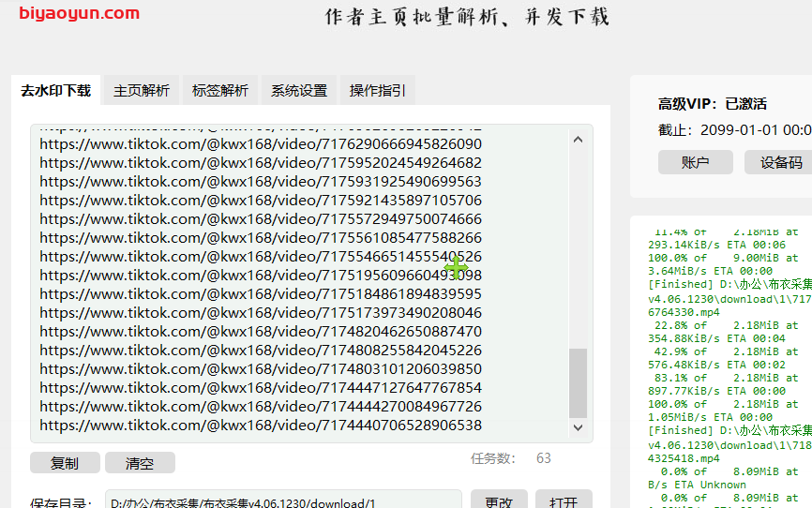
Task: Click the URL ending 7174447127647767854
Action: (x=261, y=388)
